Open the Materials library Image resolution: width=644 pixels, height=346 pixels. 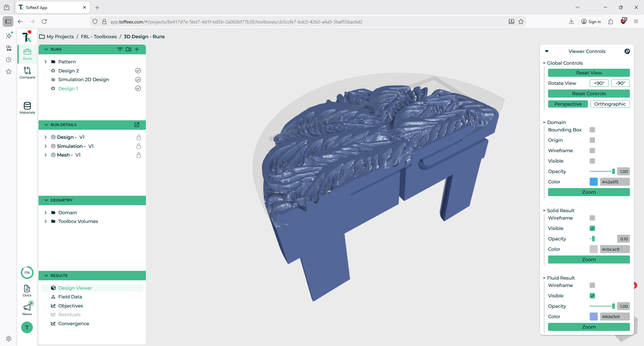27,108
